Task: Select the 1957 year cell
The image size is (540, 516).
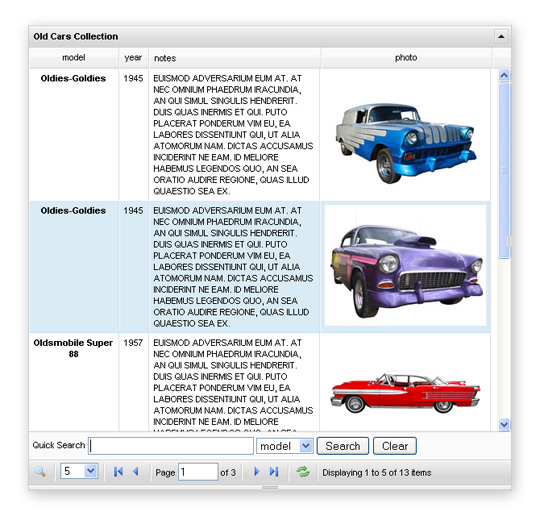Action: click(133, 343)
